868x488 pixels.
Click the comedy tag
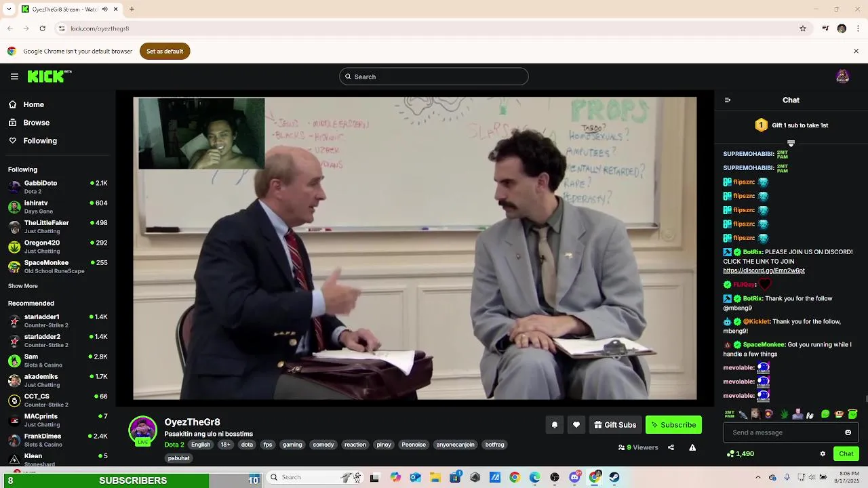pos(323,445)
